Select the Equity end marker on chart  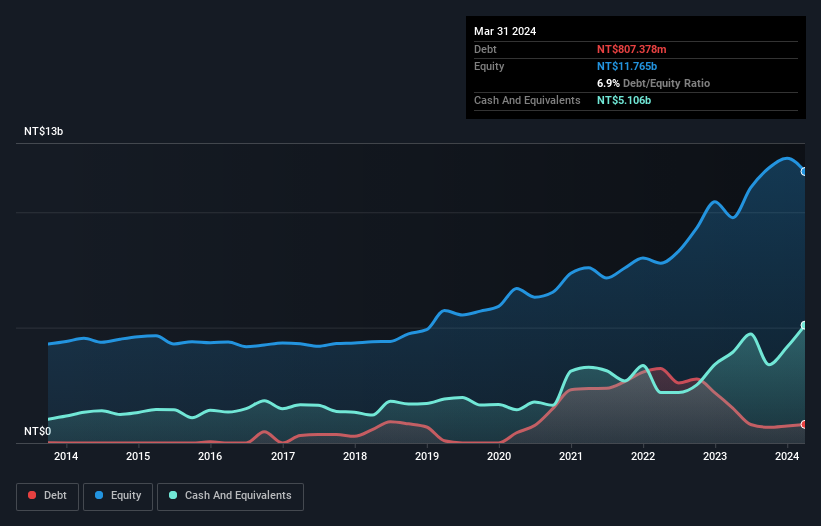tap(804, 172)
